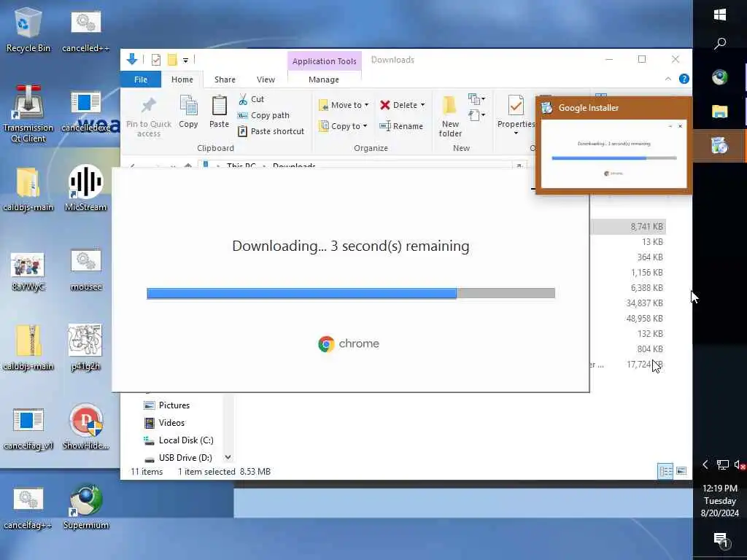
Task: Switch to Large icons view button
Action: [681, 471]
